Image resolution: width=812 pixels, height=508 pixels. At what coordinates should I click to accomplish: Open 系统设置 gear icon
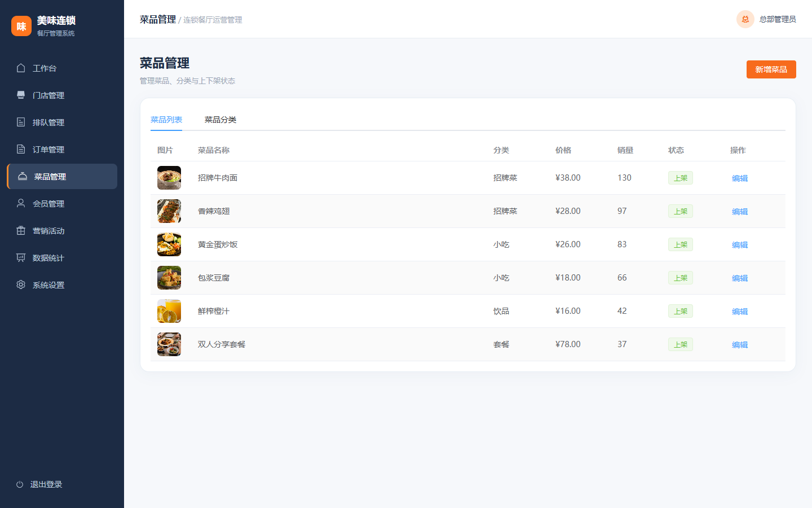(x=21, y=284)
